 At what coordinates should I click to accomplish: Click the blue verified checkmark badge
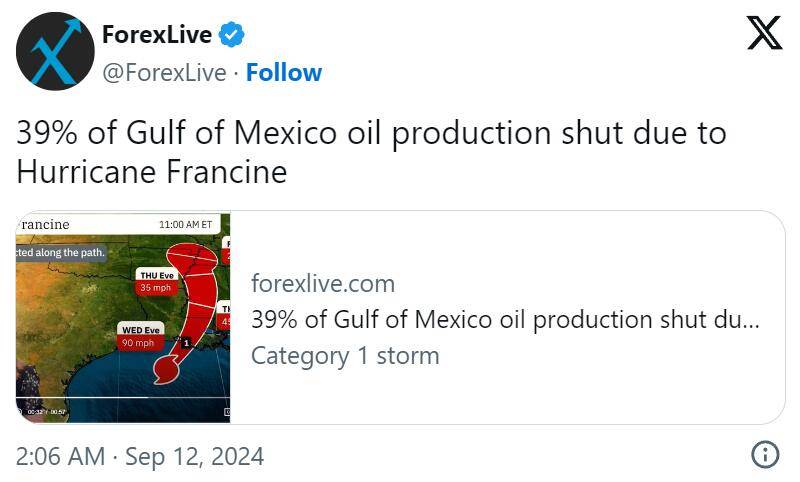pyautogui.click(x=231, y=34)
